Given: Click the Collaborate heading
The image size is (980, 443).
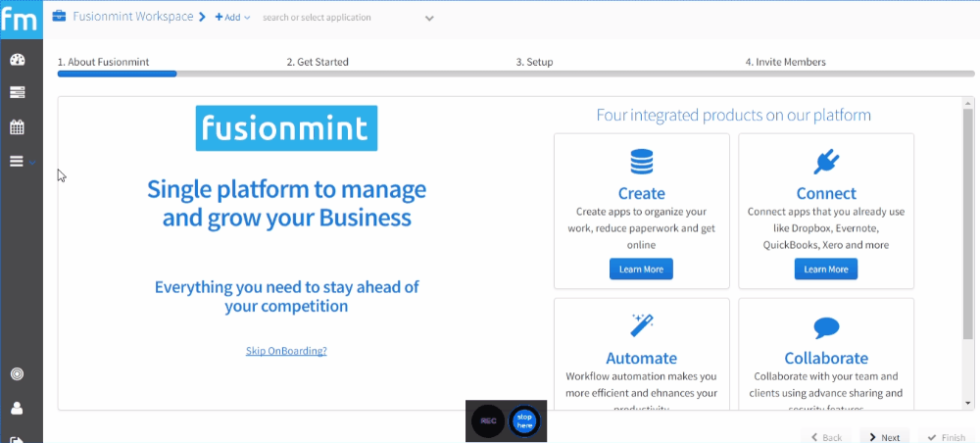Looking at the screenshot, I should 826,358.
